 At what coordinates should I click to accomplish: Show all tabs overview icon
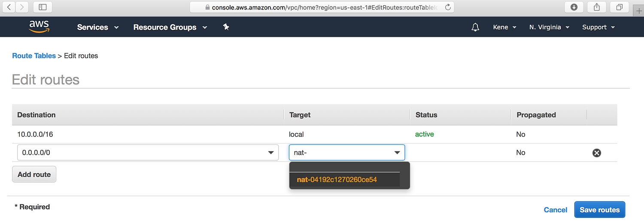point(620,7)
